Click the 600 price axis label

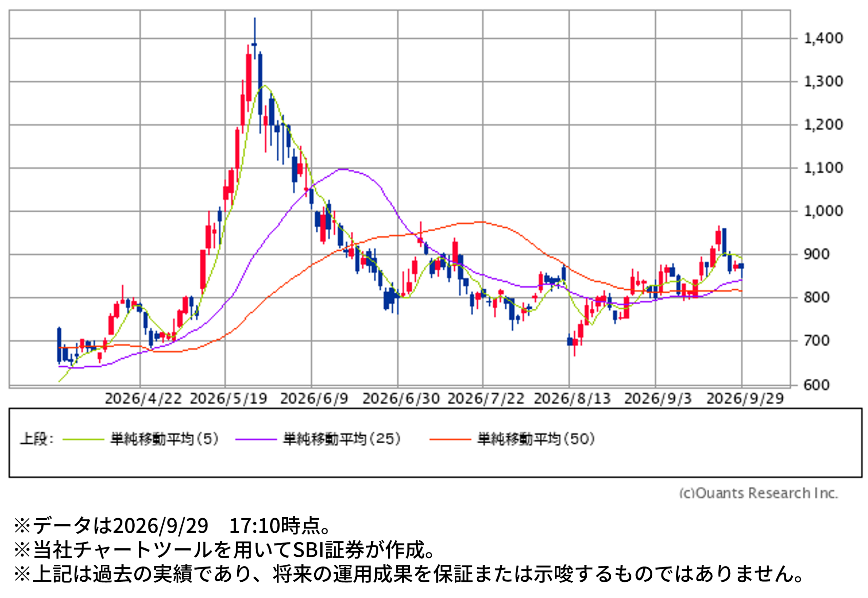[817, 385]
